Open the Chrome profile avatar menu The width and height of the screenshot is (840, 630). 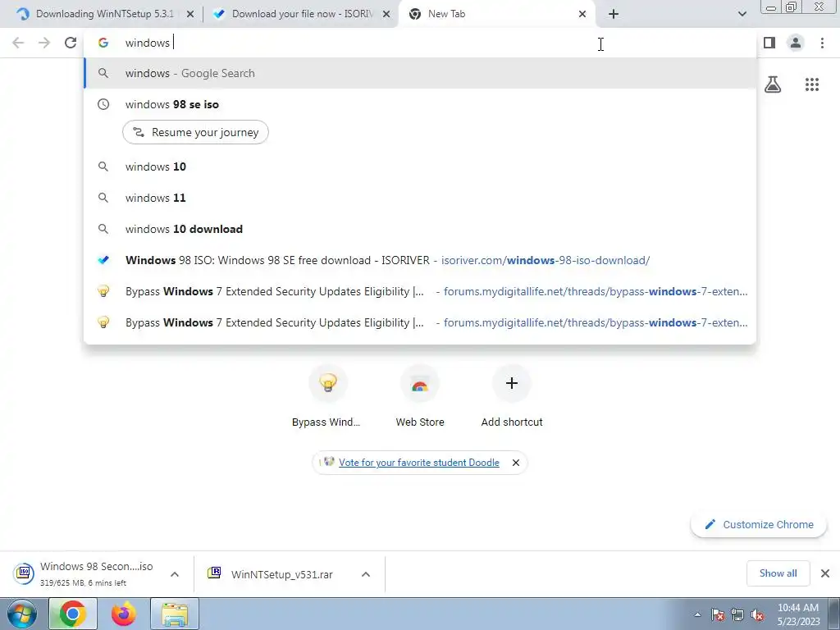click(796, 43)
